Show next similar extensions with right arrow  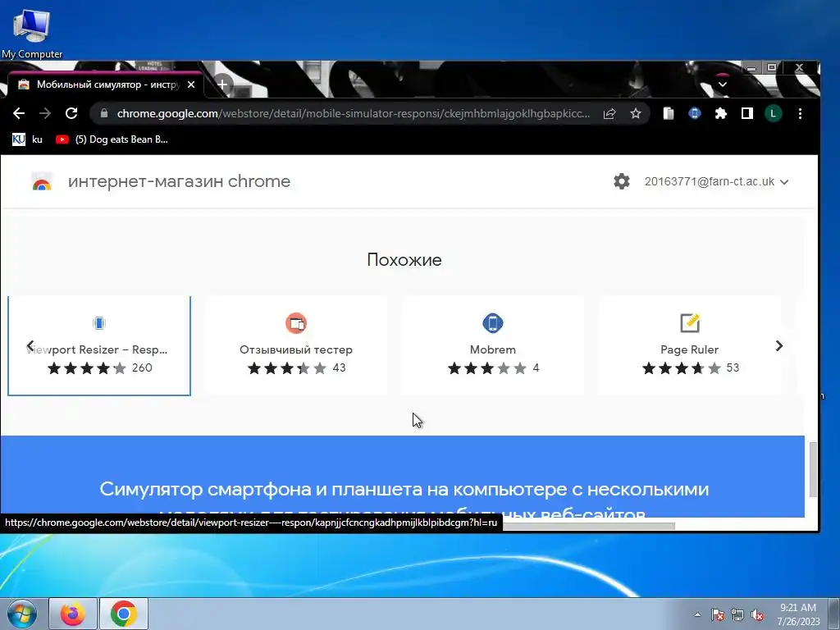(x=779, y=345)
